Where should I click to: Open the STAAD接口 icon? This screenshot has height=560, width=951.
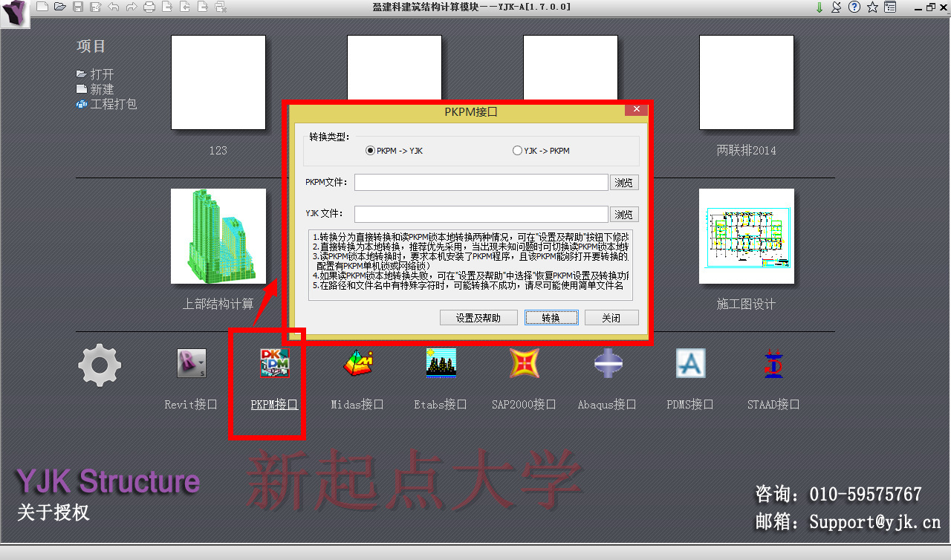tap(773, 363)
